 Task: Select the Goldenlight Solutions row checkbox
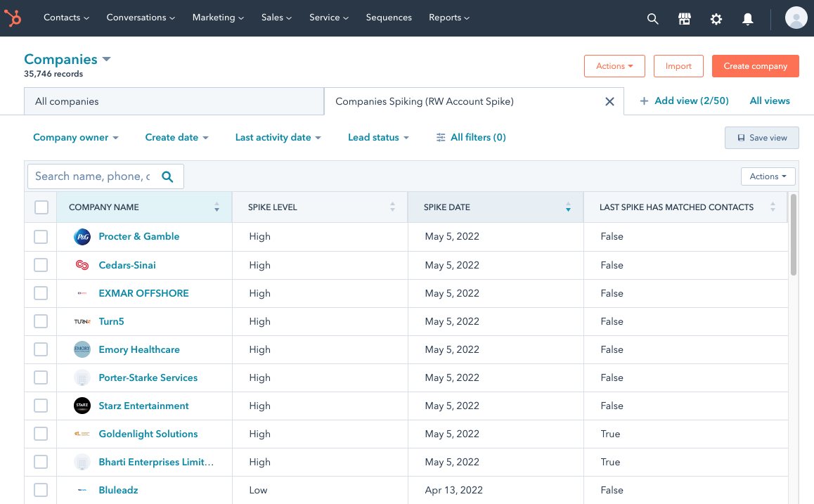pyautogui.click(x=41, y=434)
